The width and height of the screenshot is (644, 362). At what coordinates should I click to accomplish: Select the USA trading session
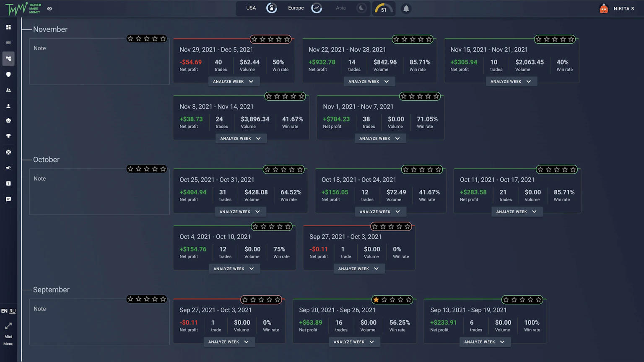(251, 8)
